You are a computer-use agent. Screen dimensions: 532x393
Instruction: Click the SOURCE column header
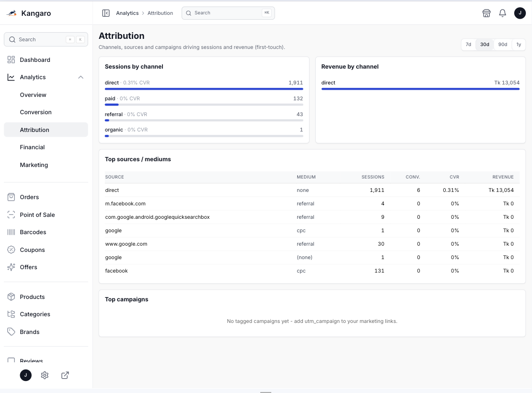[115, 177]
